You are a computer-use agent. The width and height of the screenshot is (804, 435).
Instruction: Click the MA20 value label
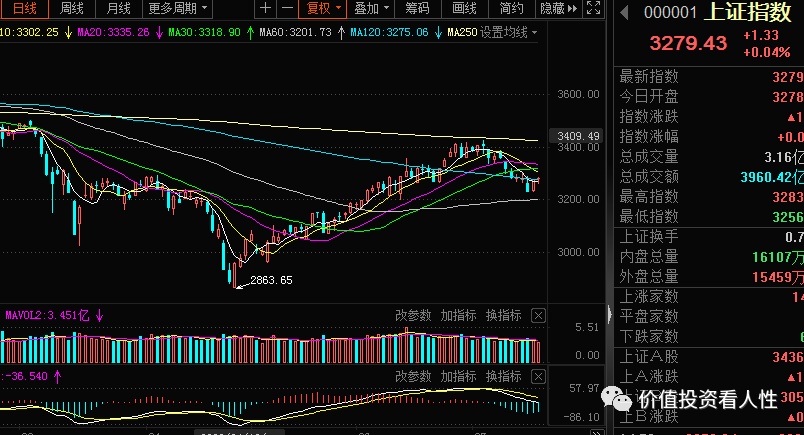point(113,32)
